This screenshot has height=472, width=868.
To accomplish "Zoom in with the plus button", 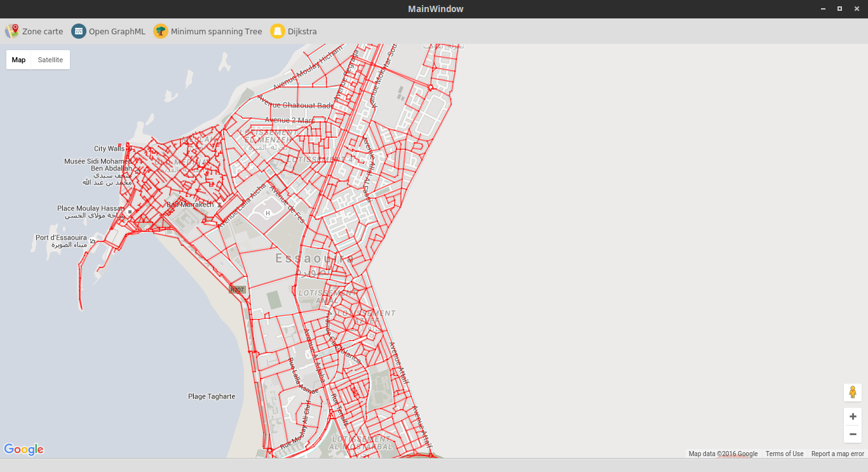I will click(x=853, y=417).
